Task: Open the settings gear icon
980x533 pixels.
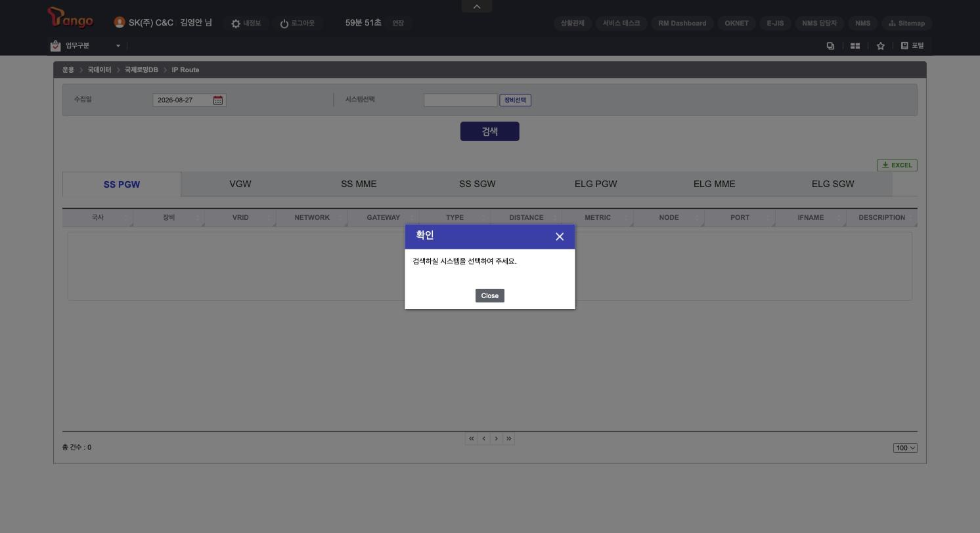Action: (x=236, y=24)
